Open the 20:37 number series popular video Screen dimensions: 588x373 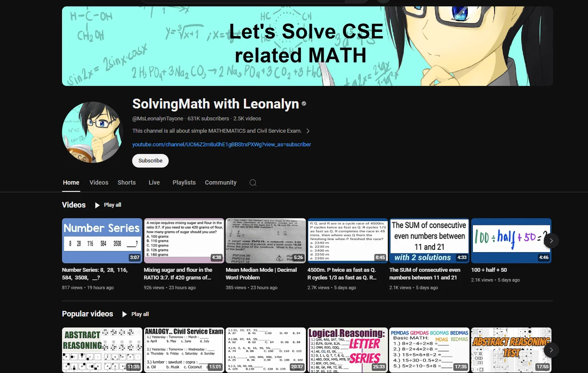click(x=266, y=350)
